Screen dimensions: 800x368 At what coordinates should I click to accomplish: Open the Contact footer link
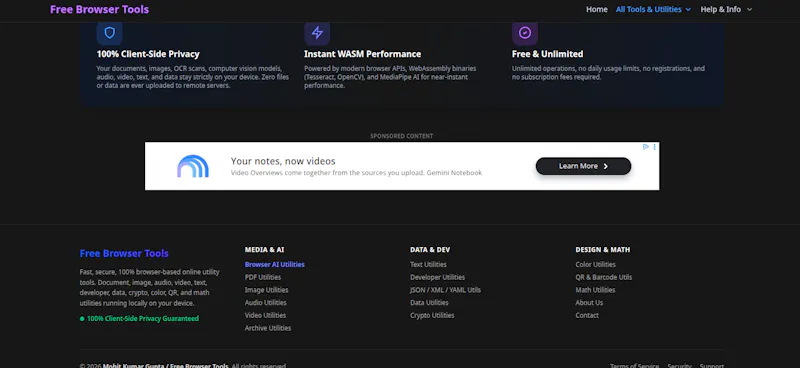[x=587, y=315]
